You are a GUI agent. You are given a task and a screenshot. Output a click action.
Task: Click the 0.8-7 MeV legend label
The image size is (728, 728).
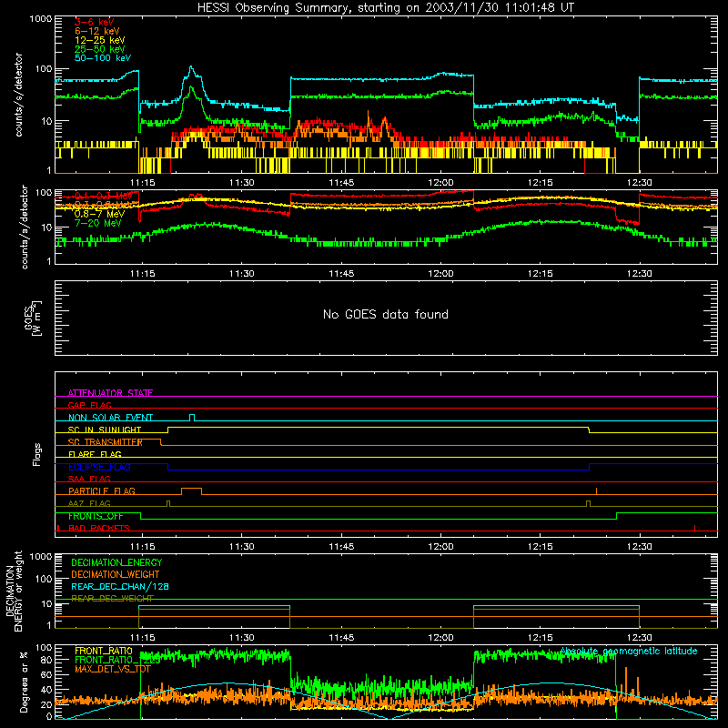[x=99, y=214]
